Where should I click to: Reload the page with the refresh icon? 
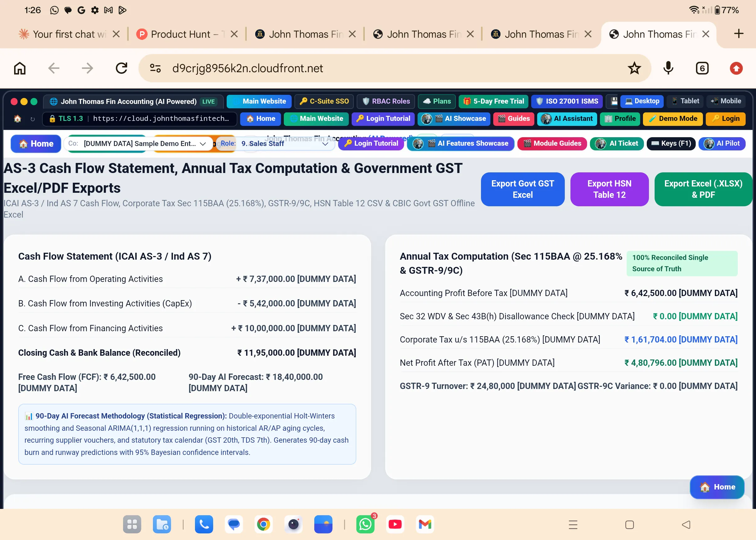(121, 68)
